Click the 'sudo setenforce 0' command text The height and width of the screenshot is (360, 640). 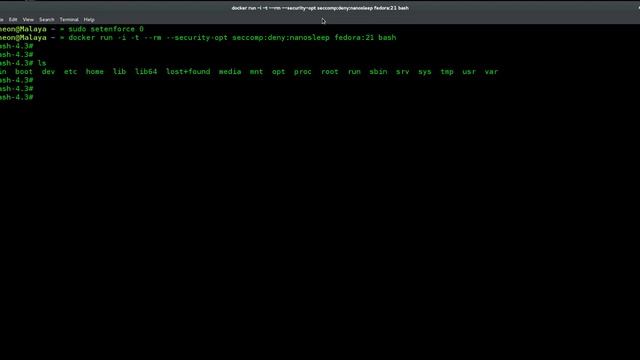point(106,29)
